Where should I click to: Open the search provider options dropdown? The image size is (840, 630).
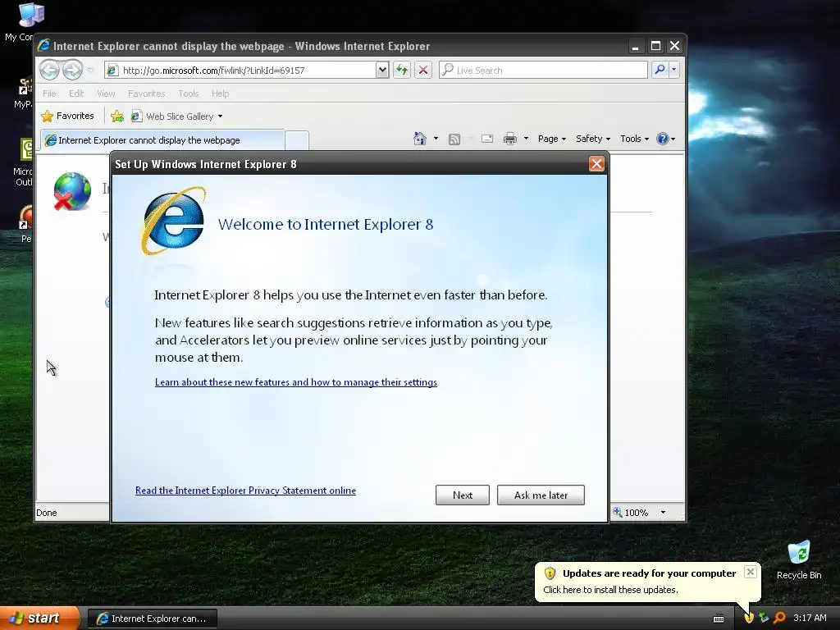674,70
